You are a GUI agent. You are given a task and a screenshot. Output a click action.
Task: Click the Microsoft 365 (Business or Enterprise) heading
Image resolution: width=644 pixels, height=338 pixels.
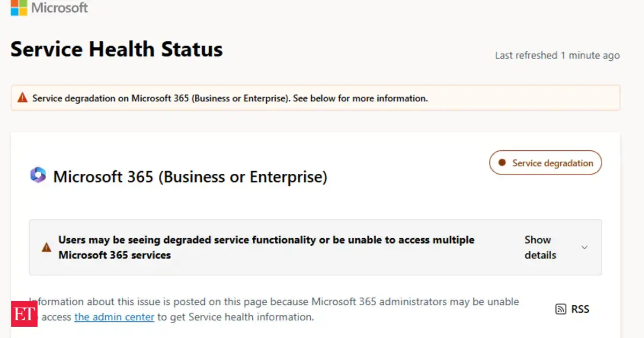click(190, 177)
